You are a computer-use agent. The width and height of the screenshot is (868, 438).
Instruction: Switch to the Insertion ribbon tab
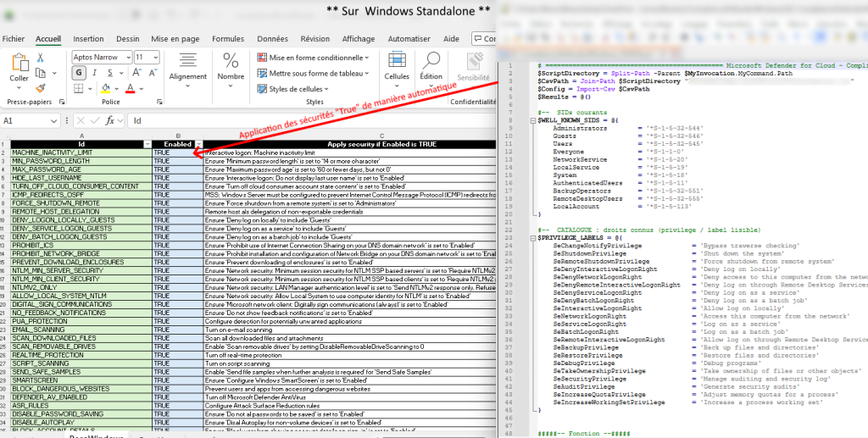[x=88, y=39]
